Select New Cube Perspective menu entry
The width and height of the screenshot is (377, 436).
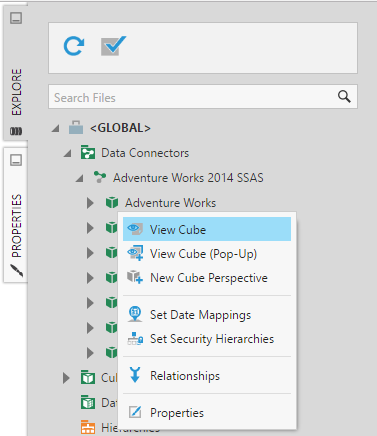[207, 278]
